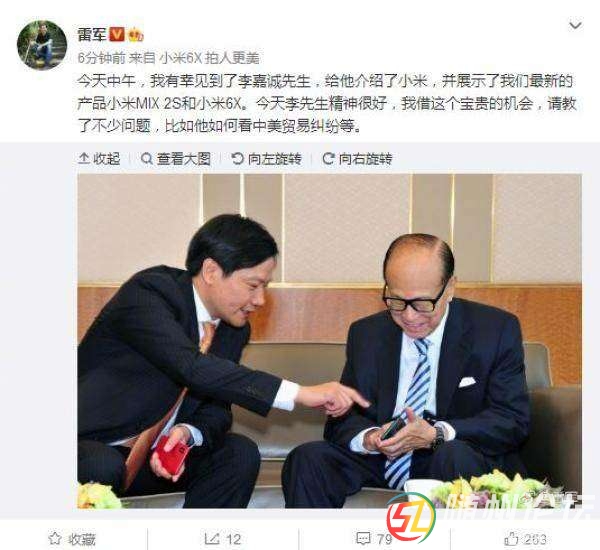The height and width of the screenshot is (550, 600).
Task: Click the 6分钟前 timestamp
Action: tap(101, 58)
